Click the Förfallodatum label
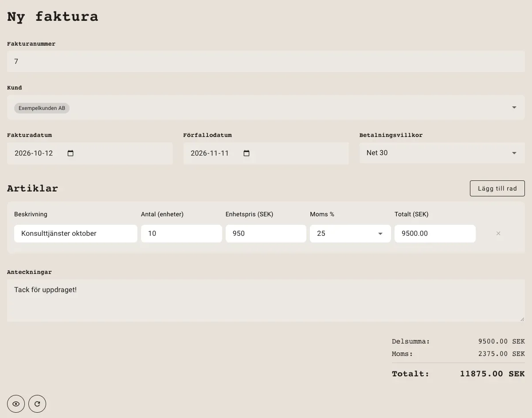The height and width of the screenshot is (418, 532). (207, 135)
